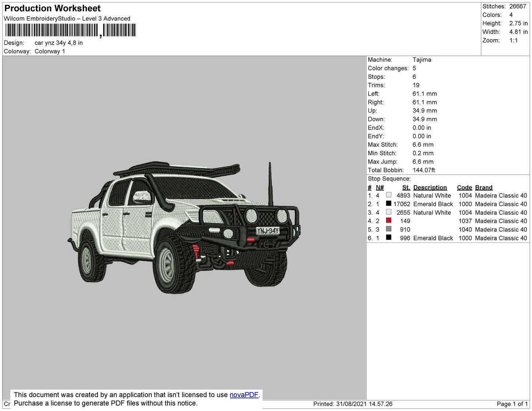Image resolution: width=532 pixels, height=411 pixels.
Task: Click 'Natural White' in stop row 3
Action: click(432, 212)
